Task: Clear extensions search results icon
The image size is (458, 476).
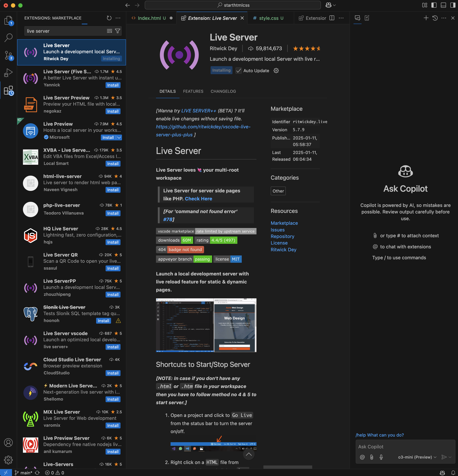Action: pos(109,31)
